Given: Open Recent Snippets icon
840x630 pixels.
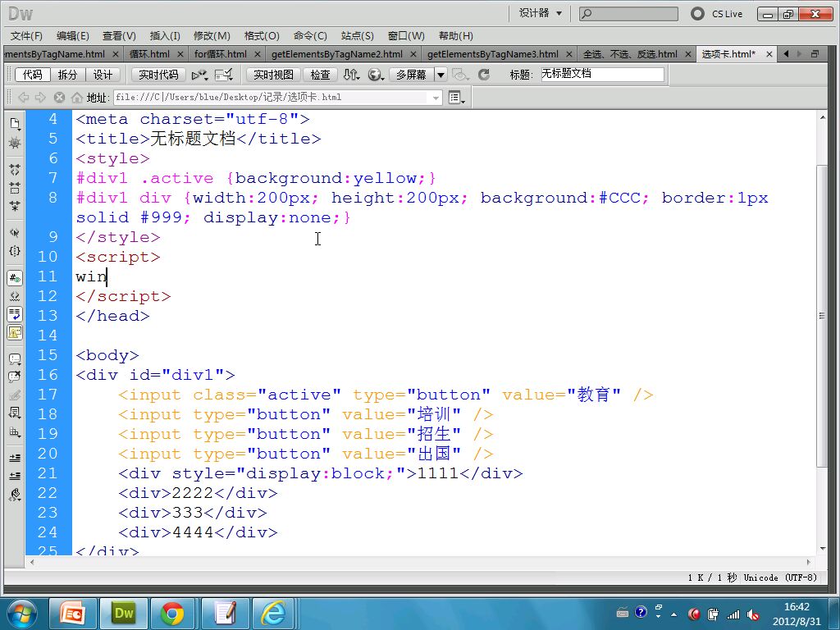Looking at the screenshot, I should point(15,413).
